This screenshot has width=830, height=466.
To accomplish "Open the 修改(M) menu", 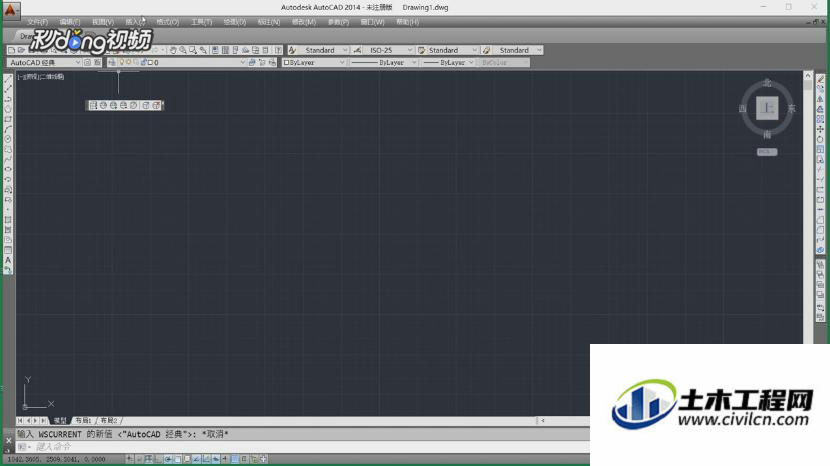I will (x=304, y=22).
